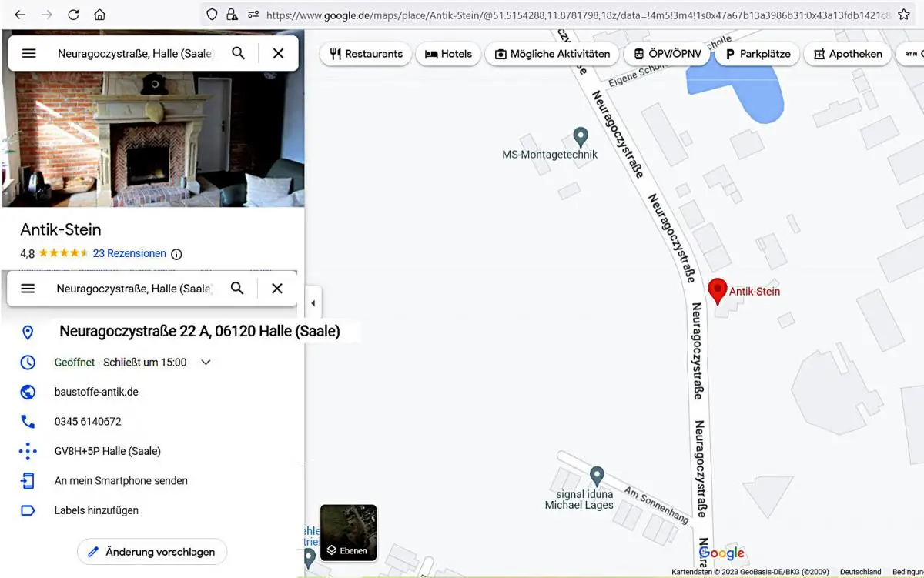Viewport: 924px width, 578px height.
Task: Click the phone icon
Action: tap(28, 422)
